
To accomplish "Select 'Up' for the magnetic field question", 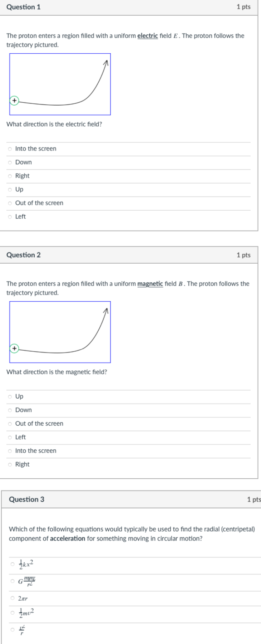I will coord(10,396).
